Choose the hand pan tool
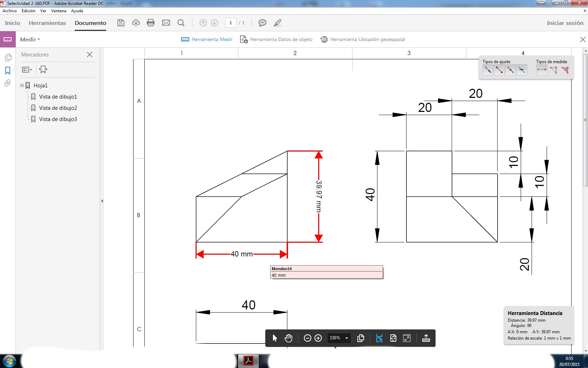Image resolution: width=588 pixels, height=368 pixels. [288, 338]
